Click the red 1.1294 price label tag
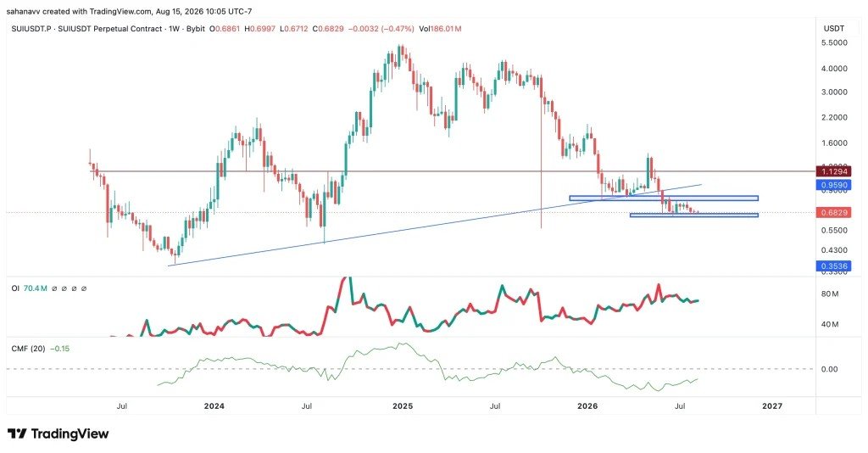 pyautogui.click(x=833, y=171)
